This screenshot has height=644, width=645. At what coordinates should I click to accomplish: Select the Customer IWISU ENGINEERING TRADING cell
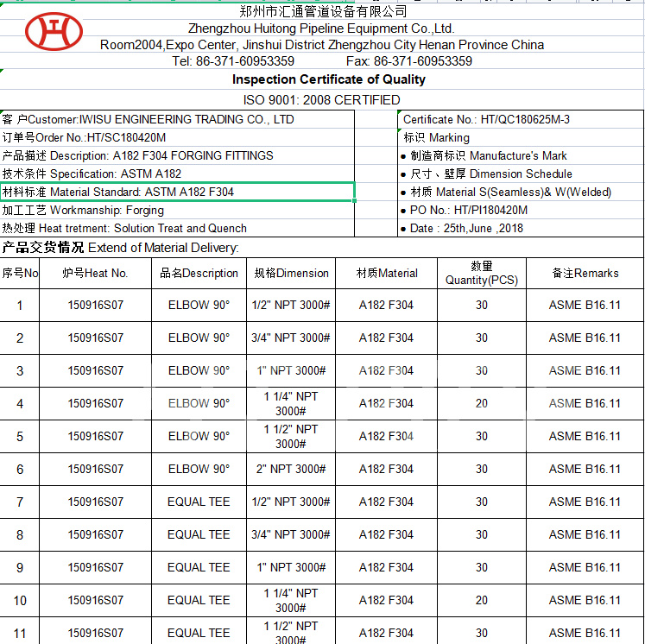point(177,119)
